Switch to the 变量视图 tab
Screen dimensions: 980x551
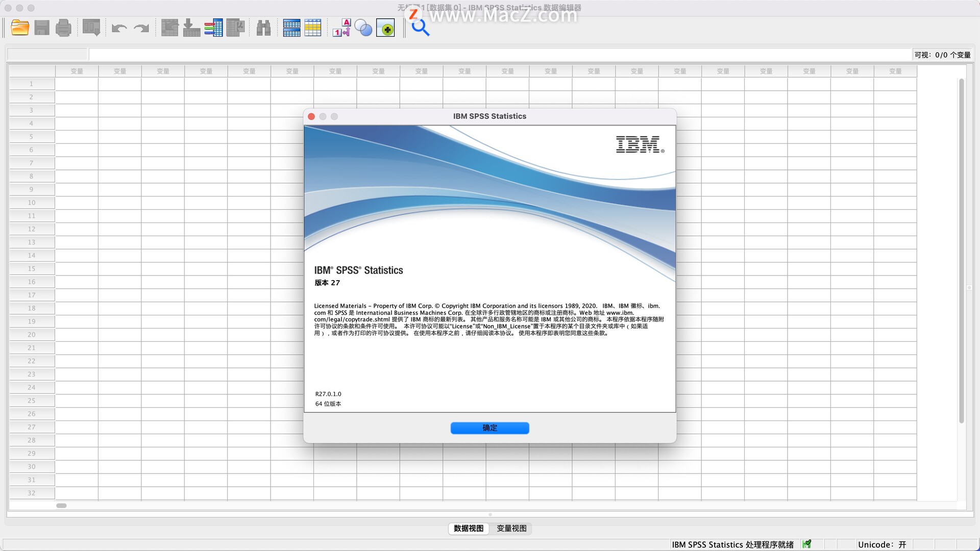(511, 529)
